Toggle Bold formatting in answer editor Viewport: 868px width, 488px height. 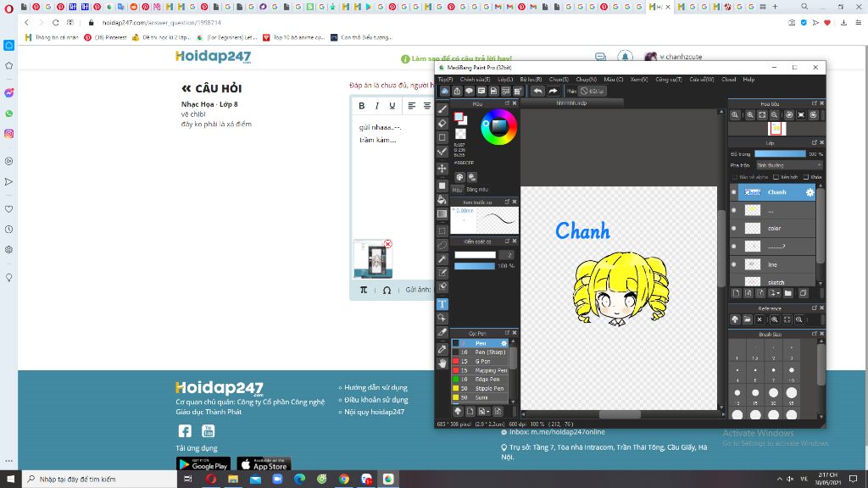click(x=361, y=106)
